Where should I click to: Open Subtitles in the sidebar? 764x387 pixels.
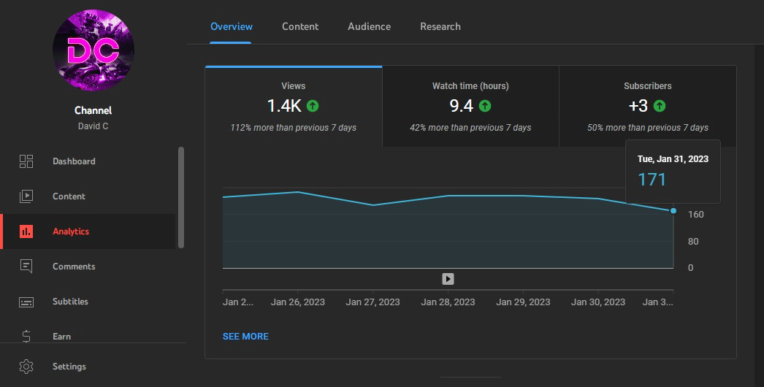tap(70, 301)
